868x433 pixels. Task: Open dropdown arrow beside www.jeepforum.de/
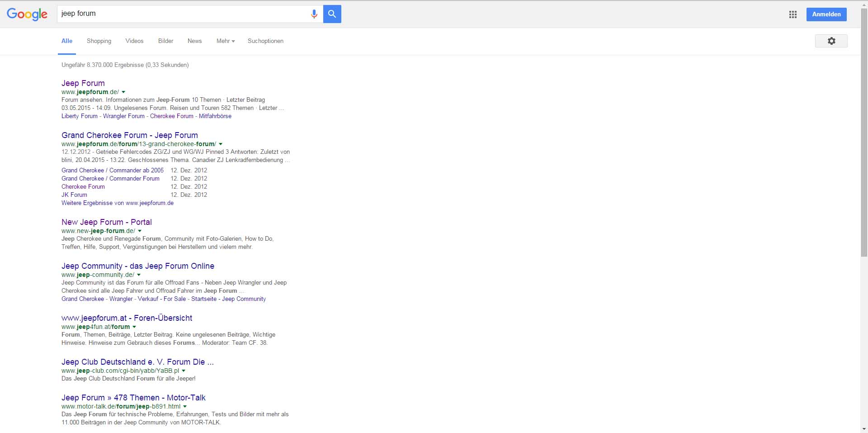click(123, 92)
